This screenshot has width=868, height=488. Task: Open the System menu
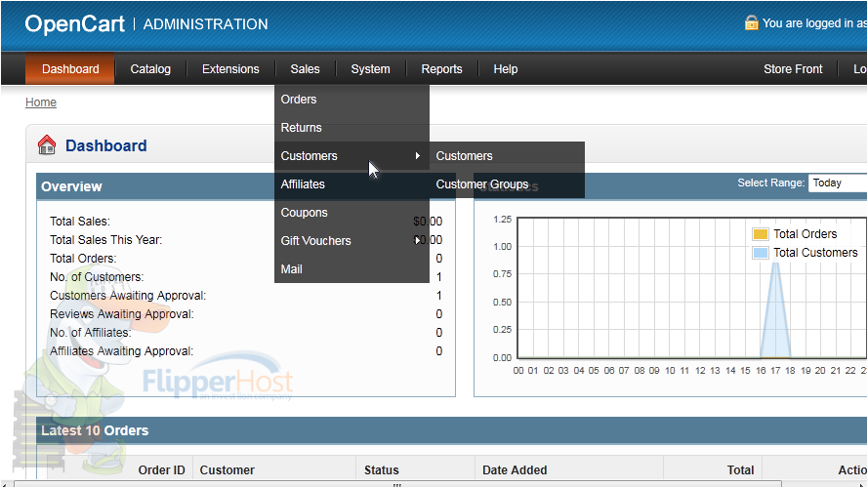(x=370, y=69)
